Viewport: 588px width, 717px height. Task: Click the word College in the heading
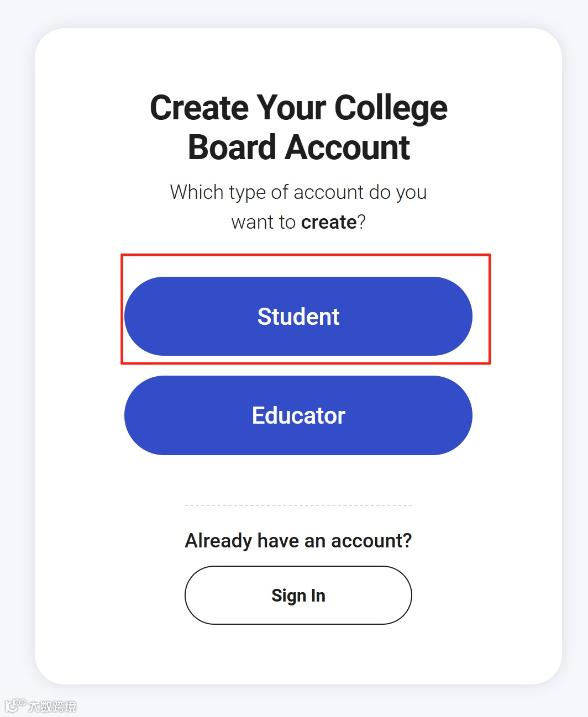(x=391, y=109)
